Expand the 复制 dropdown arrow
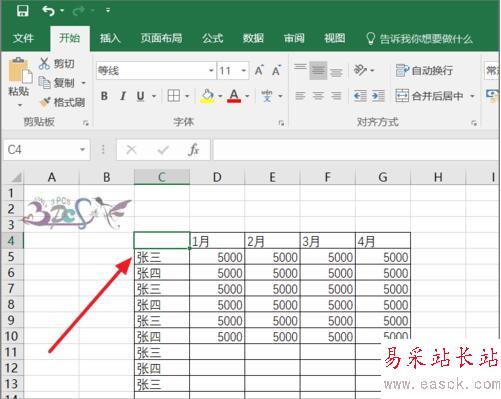Viewport: 501px width, 399px height. pyautogui.click(x=83, y=83)
